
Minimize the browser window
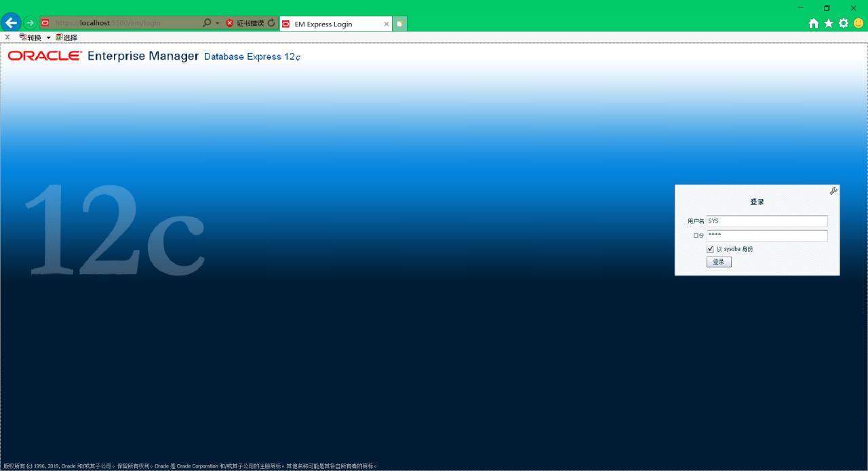point(801,8)
